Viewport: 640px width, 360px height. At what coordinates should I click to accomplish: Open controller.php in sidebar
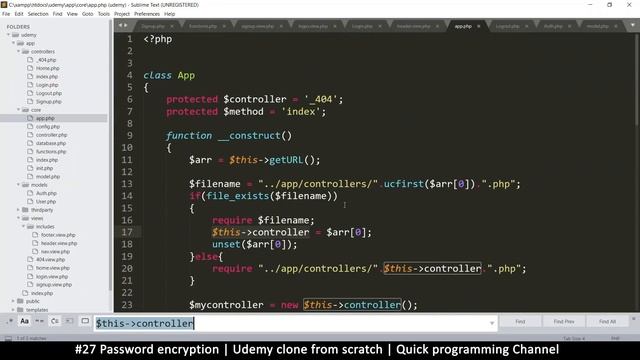coord(51,135)
